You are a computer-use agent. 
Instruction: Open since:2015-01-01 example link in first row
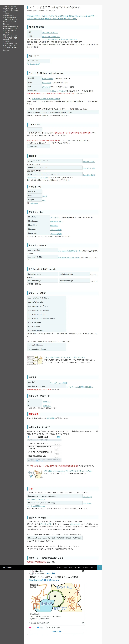click(89, 162)
